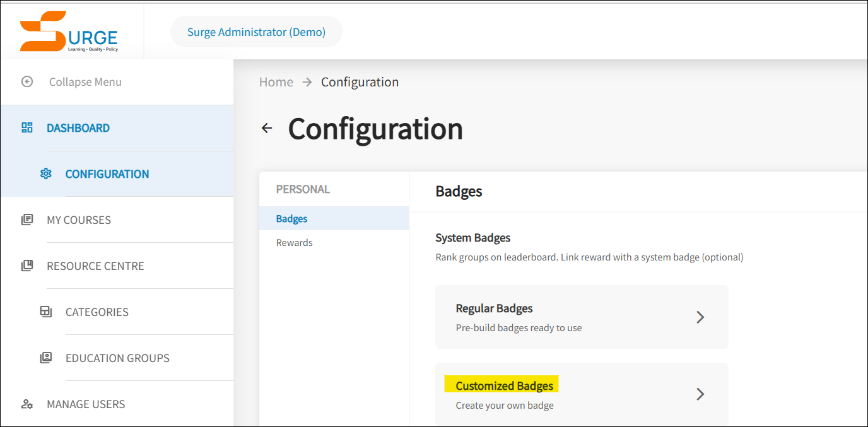Open the My Courses icon in sidebar

pyautogui.click(x=27, y=219)
